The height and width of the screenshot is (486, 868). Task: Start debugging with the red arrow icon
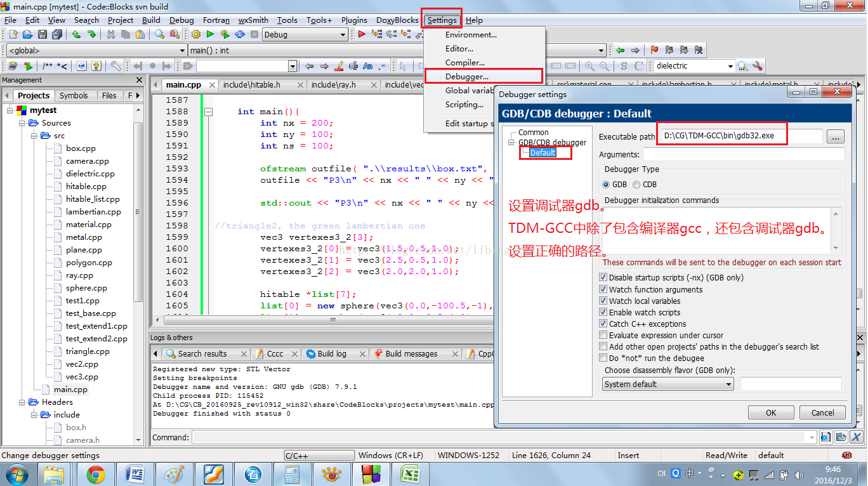(x=362, y=34)
